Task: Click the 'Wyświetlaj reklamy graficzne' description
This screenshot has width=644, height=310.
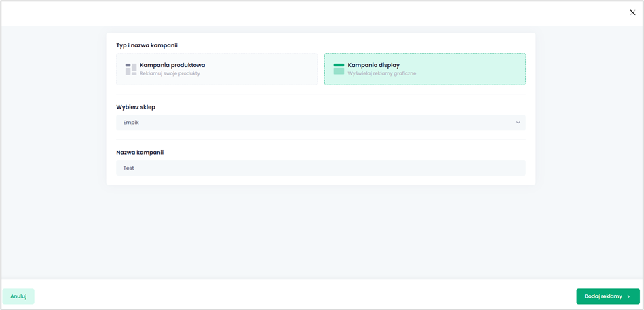Action: pyautogui.click(x=381, y=73)
